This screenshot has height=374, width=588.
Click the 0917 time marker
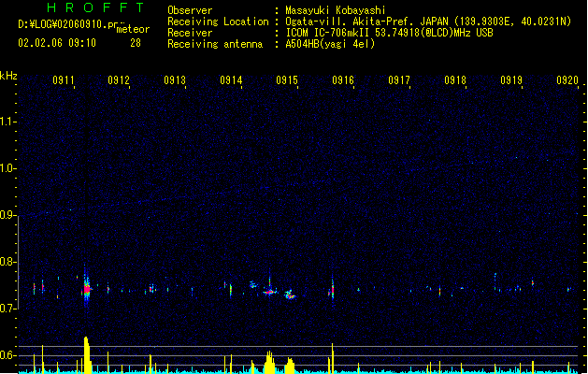(x=399, y=79)
